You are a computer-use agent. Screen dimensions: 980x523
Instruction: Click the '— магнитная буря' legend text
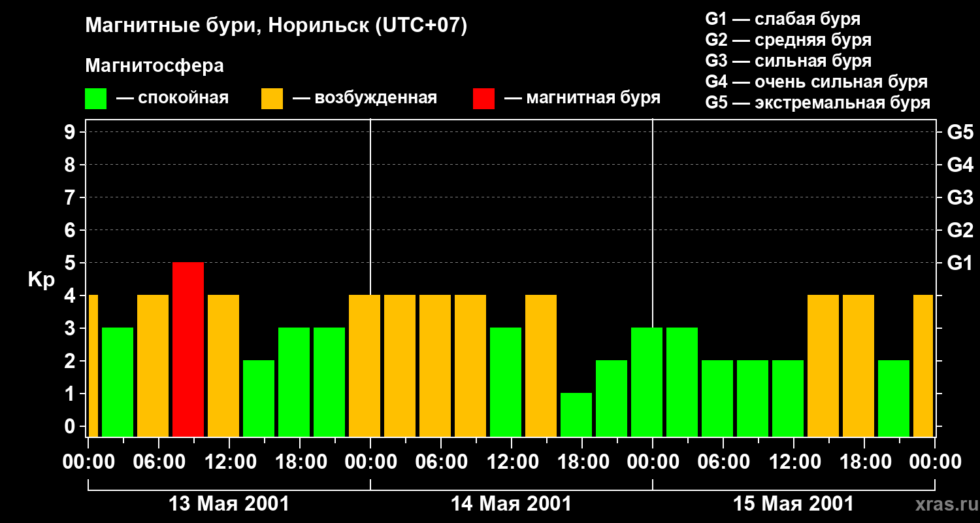582,98
